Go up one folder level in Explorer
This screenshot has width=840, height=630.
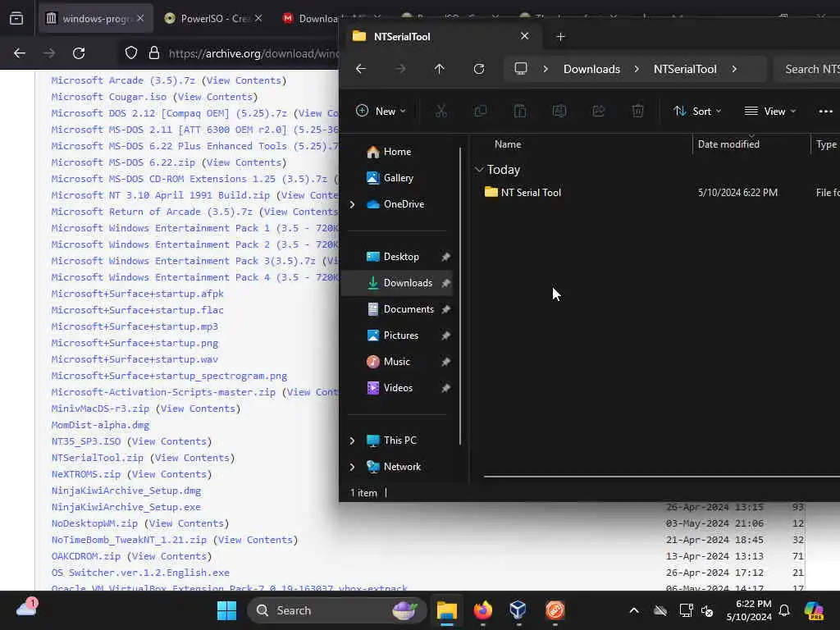pos(440,69)
